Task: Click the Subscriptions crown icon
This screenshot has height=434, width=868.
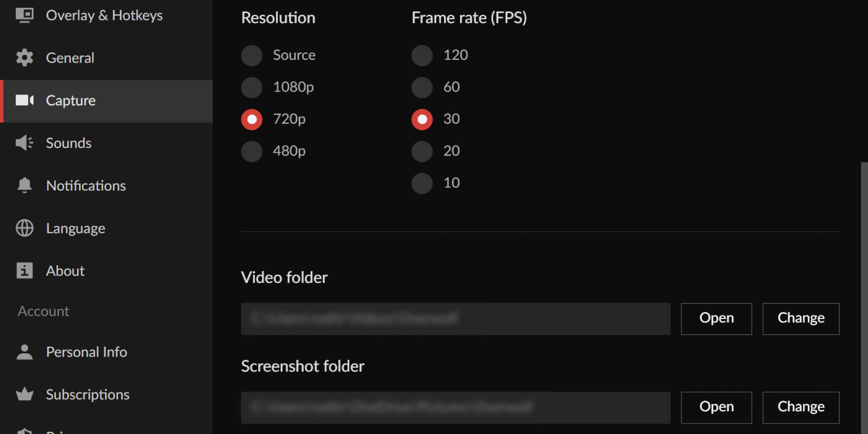Action: coord(24,394)
